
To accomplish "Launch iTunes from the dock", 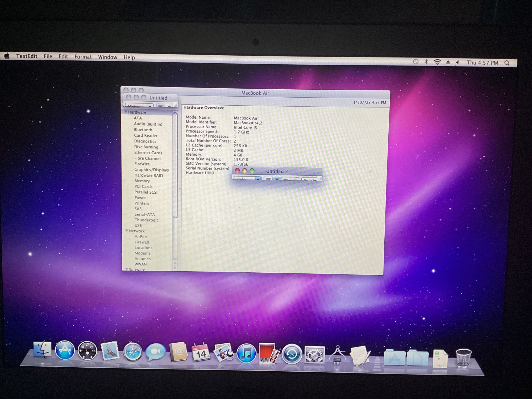I will (246, 353).
